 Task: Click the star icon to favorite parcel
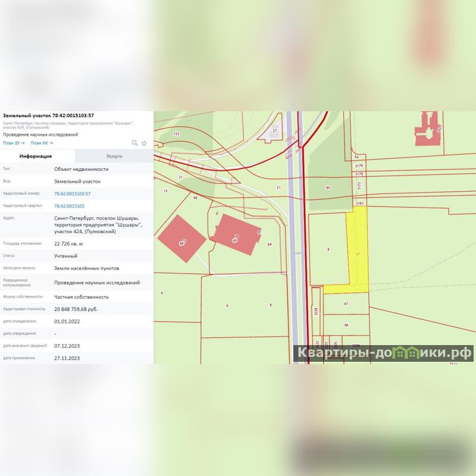coord(144,143)
